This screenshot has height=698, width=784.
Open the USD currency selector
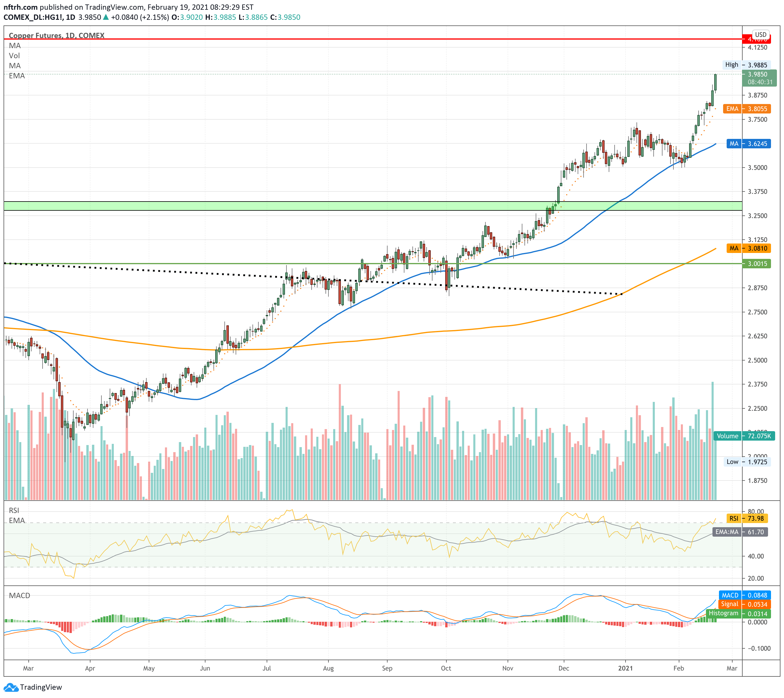(x=760, y=34)
